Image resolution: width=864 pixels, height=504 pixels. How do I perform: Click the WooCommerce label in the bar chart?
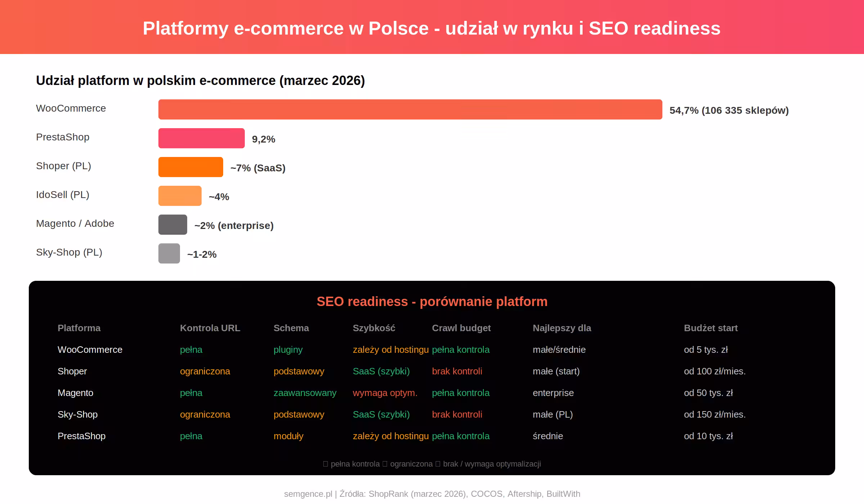pos(71,108)
